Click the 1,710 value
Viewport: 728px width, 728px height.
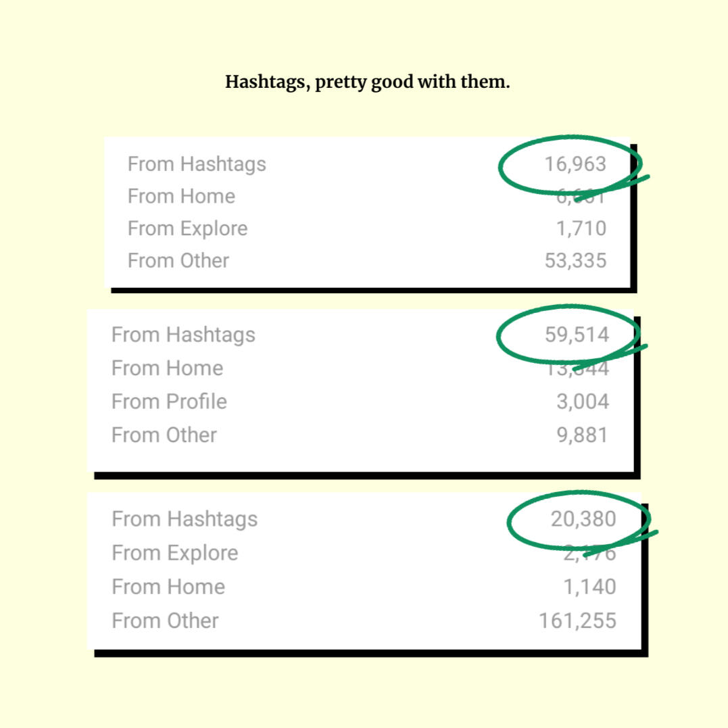pyautogui.click(x=581, y=228)
